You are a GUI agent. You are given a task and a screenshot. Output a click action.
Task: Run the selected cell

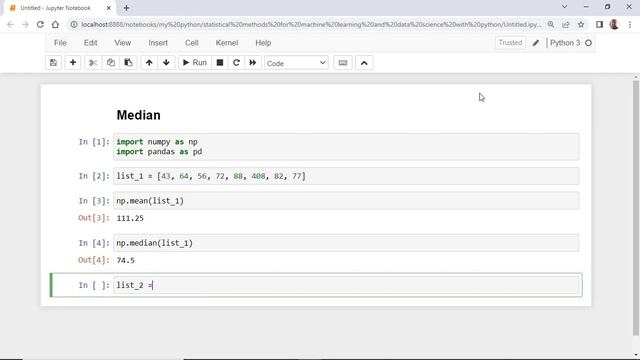pos(195,63)
